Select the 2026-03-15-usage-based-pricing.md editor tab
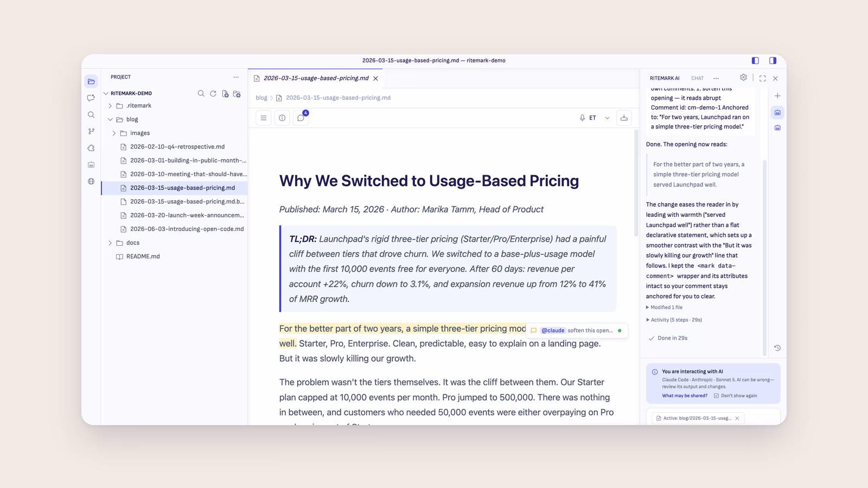The height and width of the screenshot is (488, 868). coord(316,78)
